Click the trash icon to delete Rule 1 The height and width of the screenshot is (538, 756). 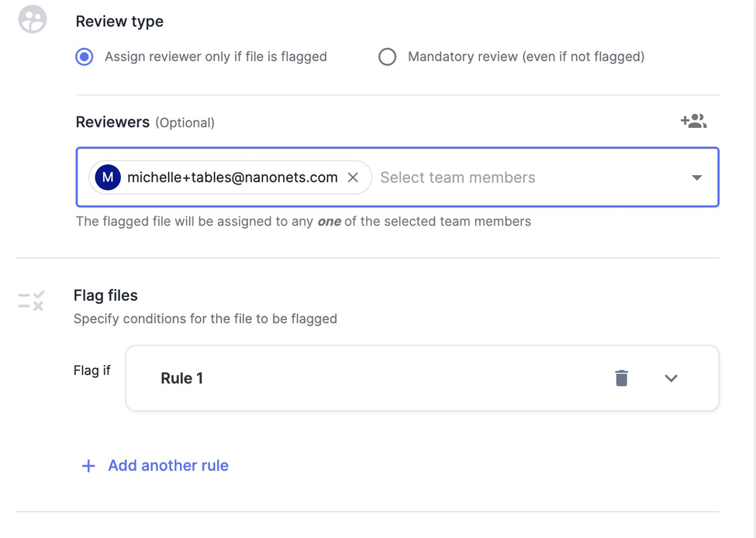click(621, 378)
